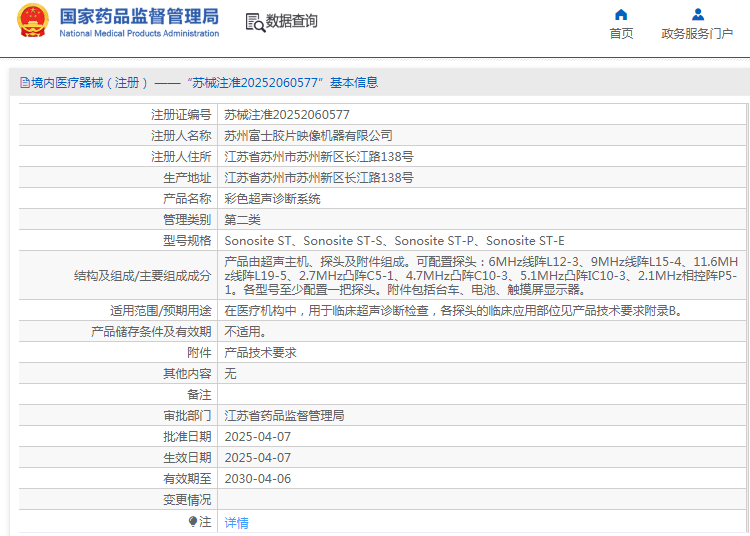The image size is (750, 536).
Task: Click the 首页 home icon
Action: point(621,14)
